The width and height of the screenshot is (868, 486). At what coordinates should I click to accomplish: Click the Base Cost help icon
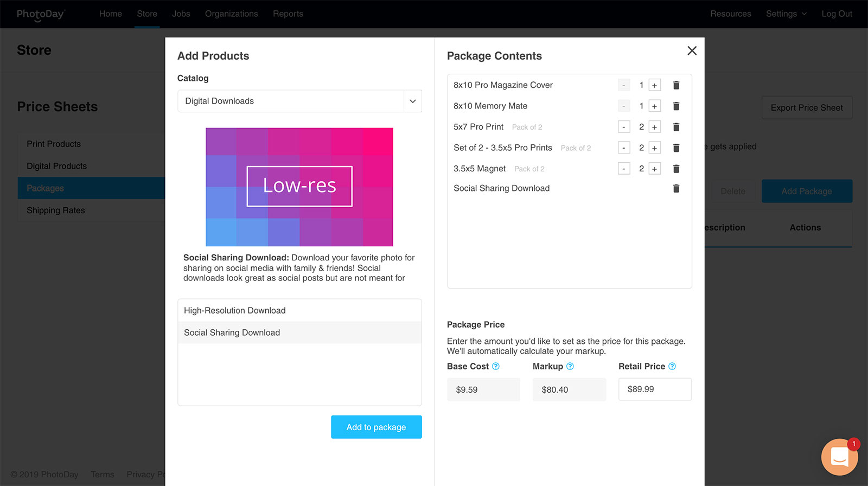pyautogui.click(x=495, y=367)
